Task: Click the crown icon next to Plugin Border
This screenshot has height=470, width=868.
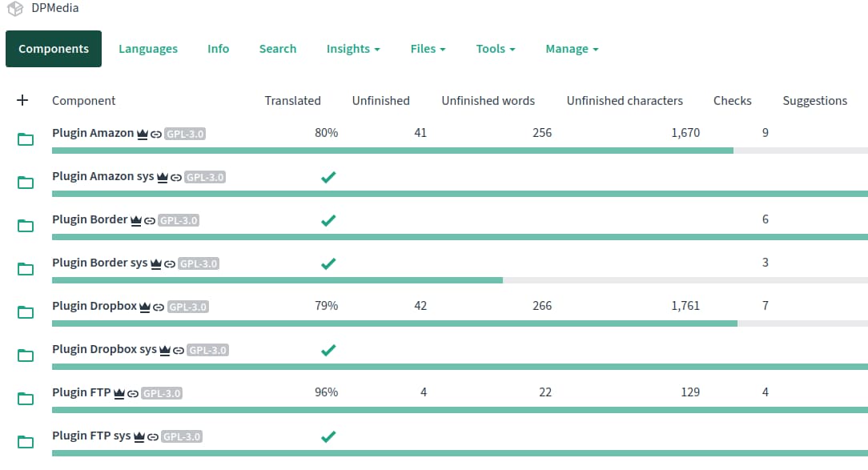Action: (x=136, y=220)
